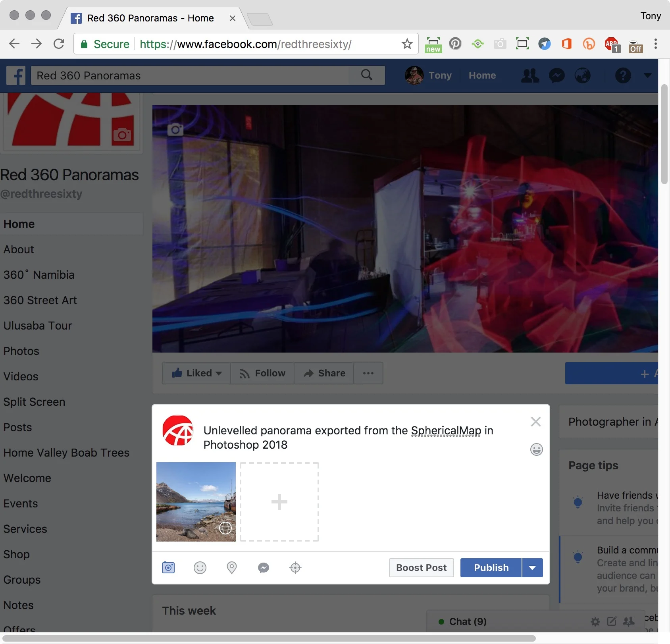Open chat settings gear icon
The width and height of the screenshot is (670, 644).
click(x=595, y=622)
